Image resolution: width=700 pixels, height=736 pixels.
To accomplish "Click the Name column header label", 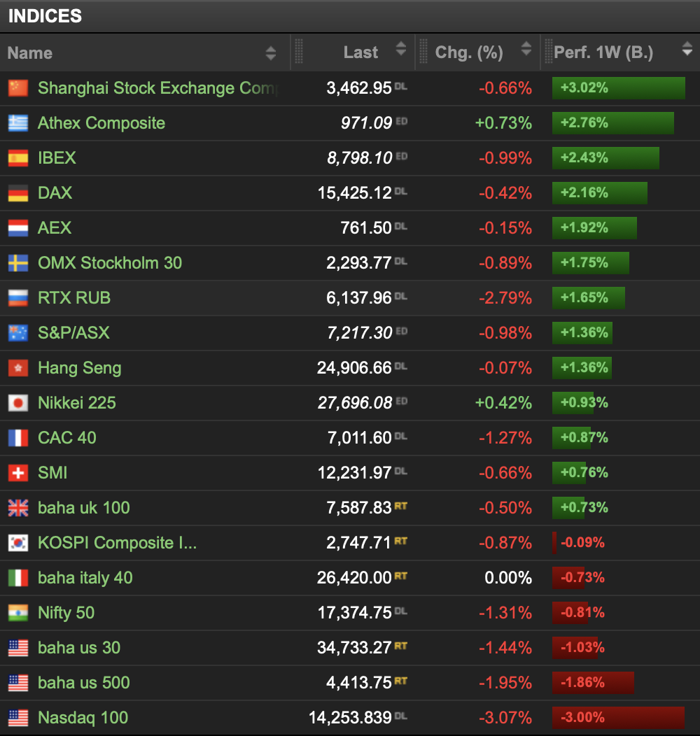I will (29, 53).
